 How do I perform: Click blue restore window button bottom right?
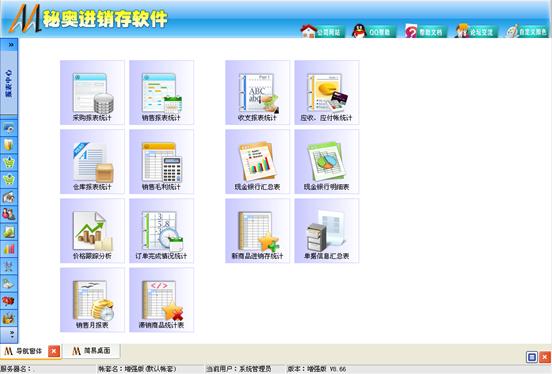[x=532, y=357]
